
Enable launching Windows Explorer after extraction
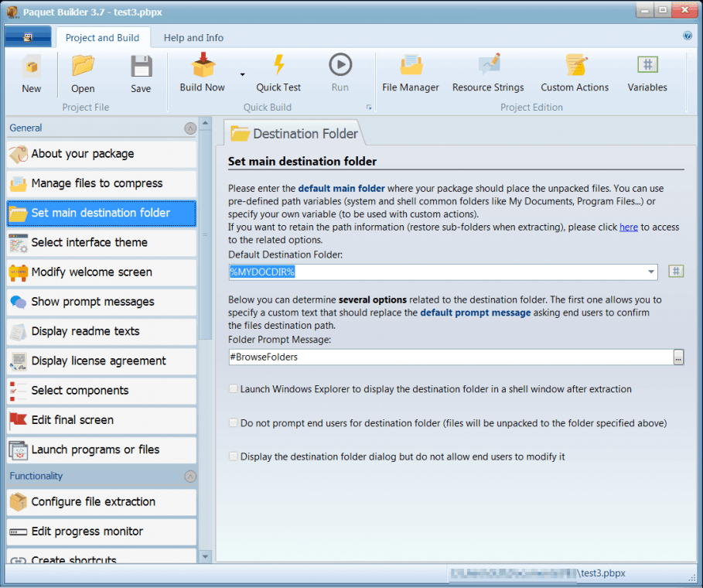(233, 388)
